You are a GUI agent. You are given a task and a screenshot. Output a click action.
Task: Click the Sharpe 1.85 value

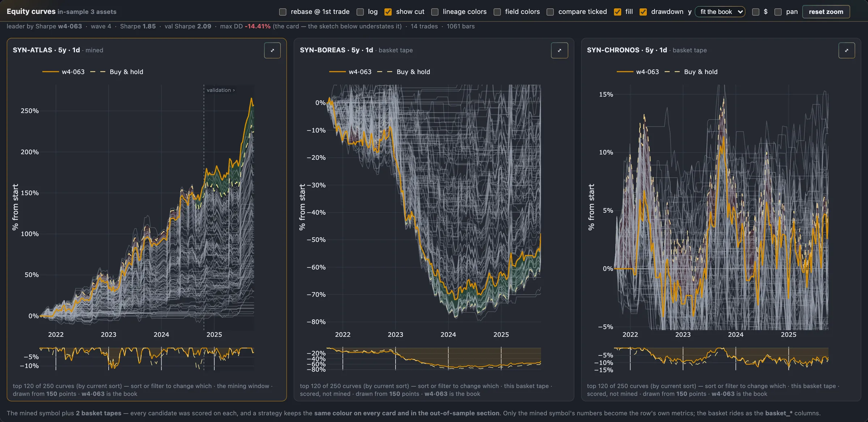click(138, 26)
